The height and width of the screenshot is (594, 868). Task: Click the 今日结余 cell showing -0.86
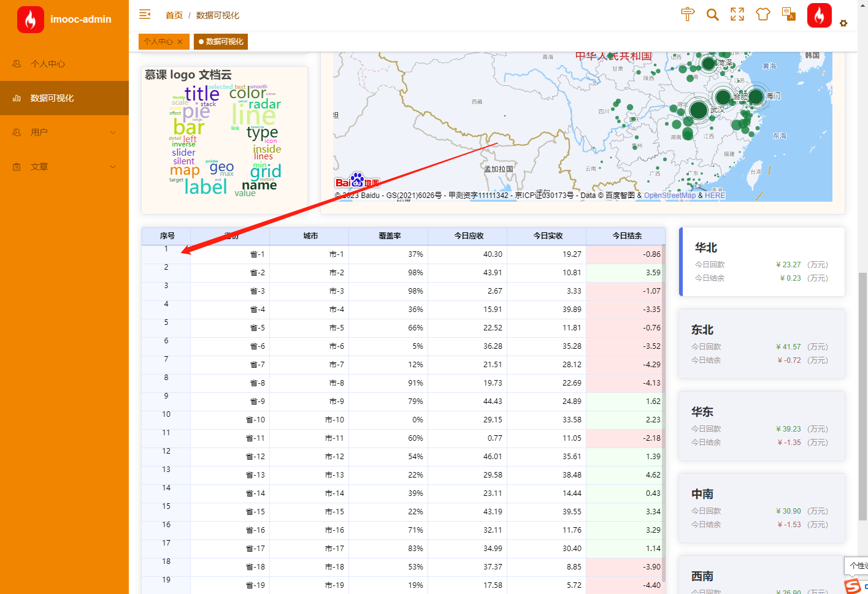pyautogui.click(x=626, y=254)
